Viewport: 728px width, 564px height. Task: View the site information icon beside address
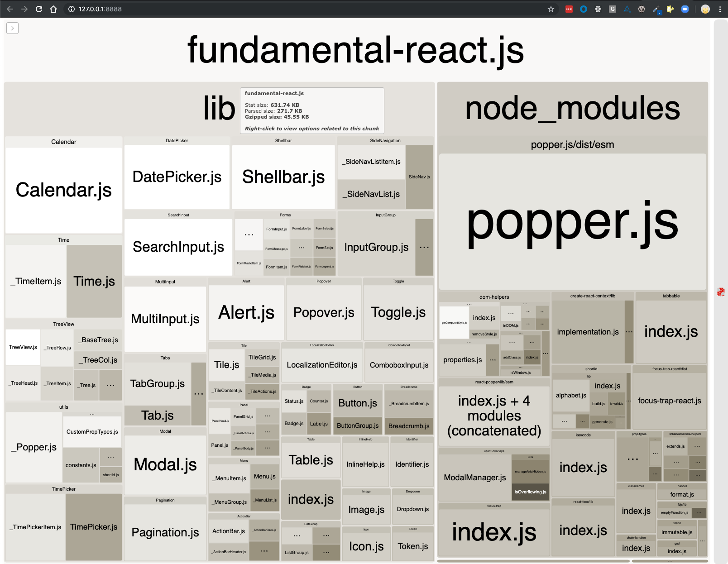pyautogui.click(x=71, y=9)
